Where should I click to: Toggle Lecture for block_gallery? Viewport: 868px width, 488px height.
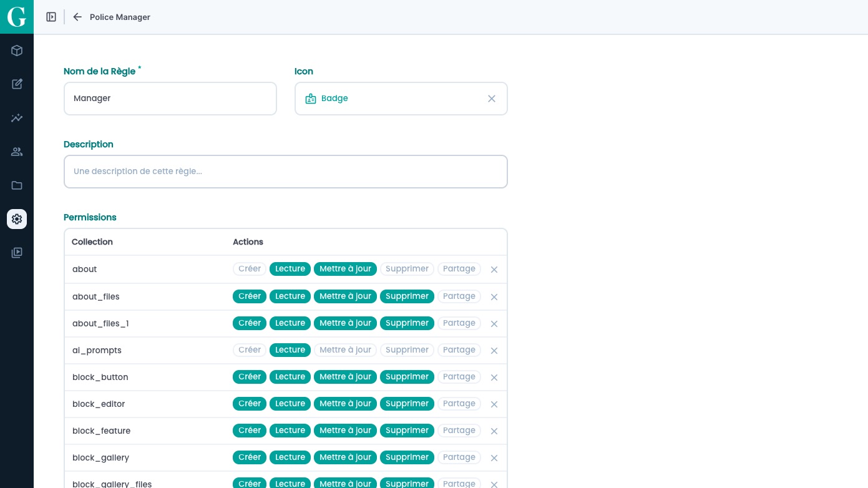(x=290, y=457)
